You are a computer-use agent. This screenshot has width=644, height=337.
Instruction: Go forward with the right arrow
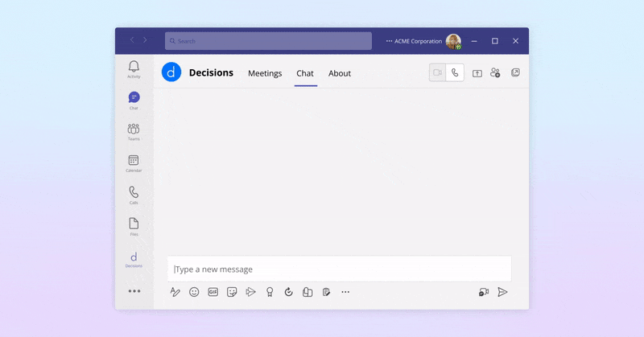click(145, 40)
